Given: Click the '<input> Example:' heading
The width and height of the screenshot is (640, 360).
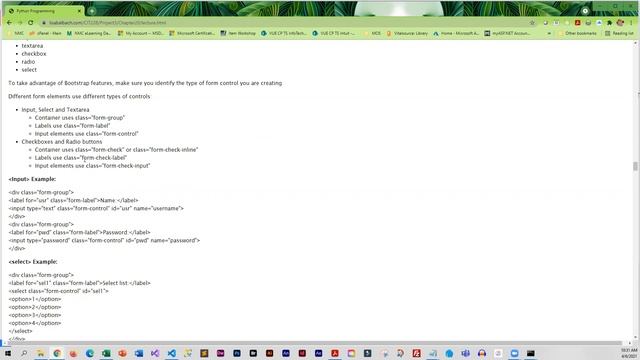Looking at the screenshot, I should (32, 179).
